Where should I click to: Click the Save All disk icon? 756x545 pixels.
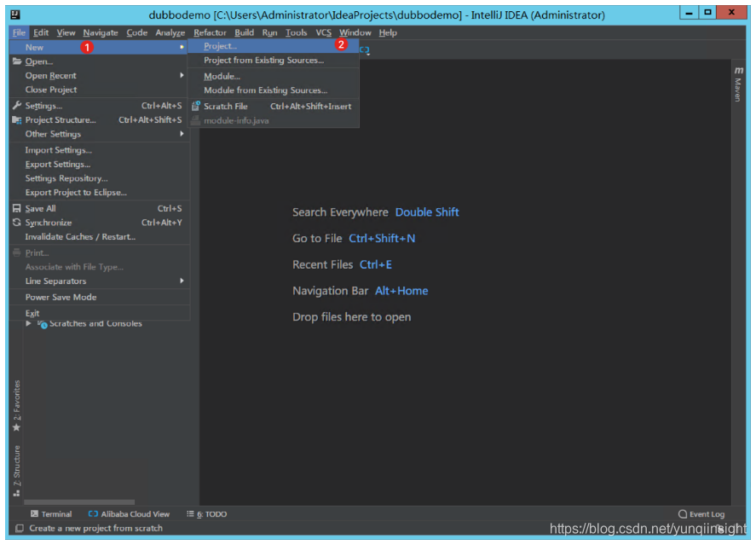tap(17, 208)
